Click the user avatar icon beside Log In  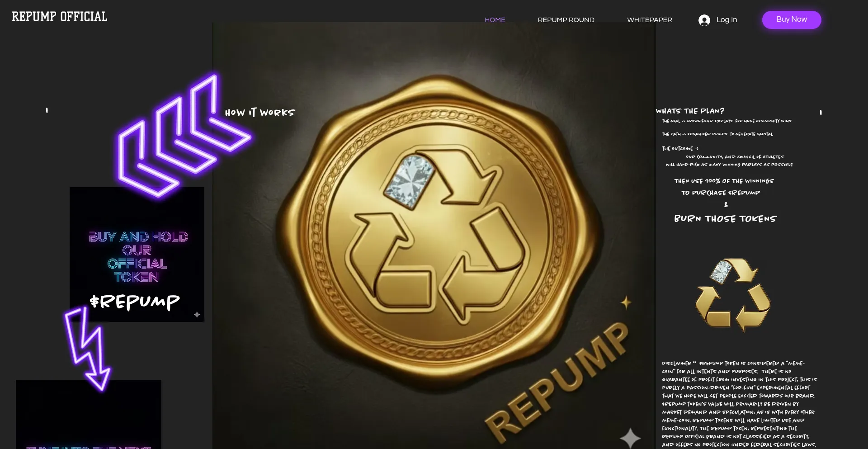pyautogui.click(x=704, y=20)
